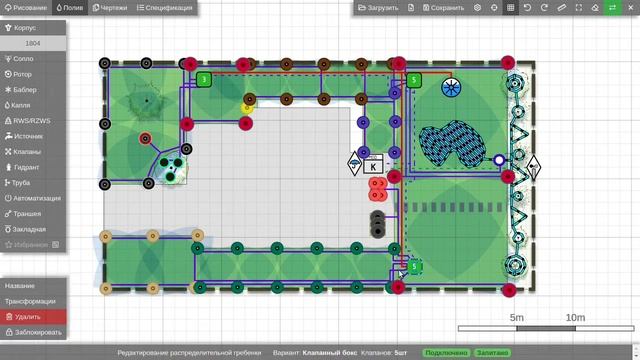Redo the last undone action
This screenshot has height=360, width=640.
pyautogui.click(x=544, y=8)
